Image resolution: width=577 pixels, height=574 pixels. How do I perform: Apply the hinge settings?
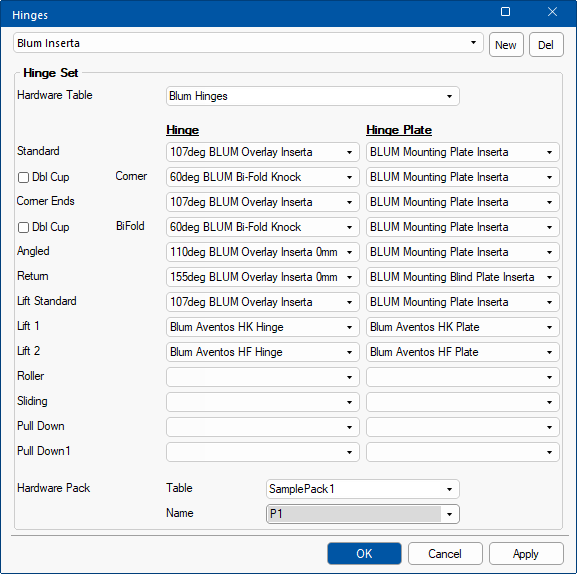click(x=526, y=553)
